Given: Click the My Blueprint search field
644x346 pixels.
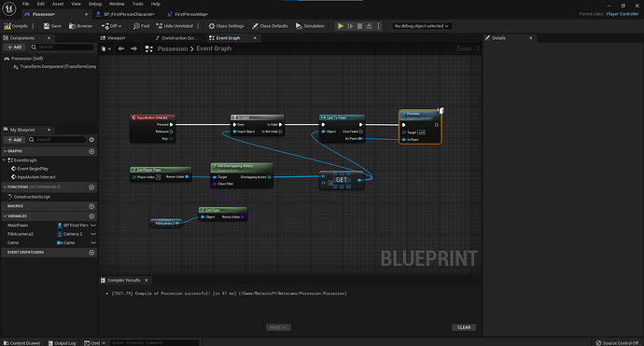Looking at the screenshot, I should coord(58,140).
